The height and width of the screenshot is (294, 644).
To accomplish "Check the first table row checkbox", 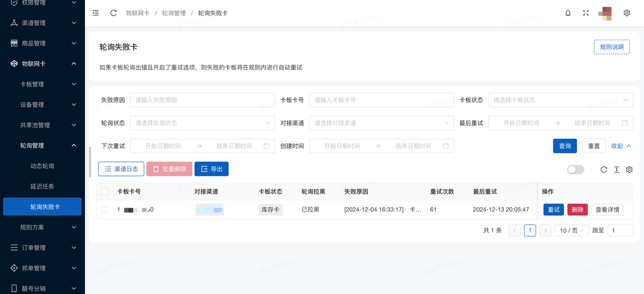I will 105,210.
